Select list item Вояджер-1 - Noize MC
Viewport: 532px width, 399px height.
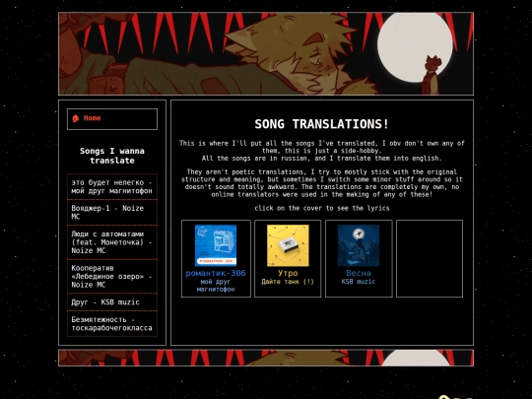112,213
